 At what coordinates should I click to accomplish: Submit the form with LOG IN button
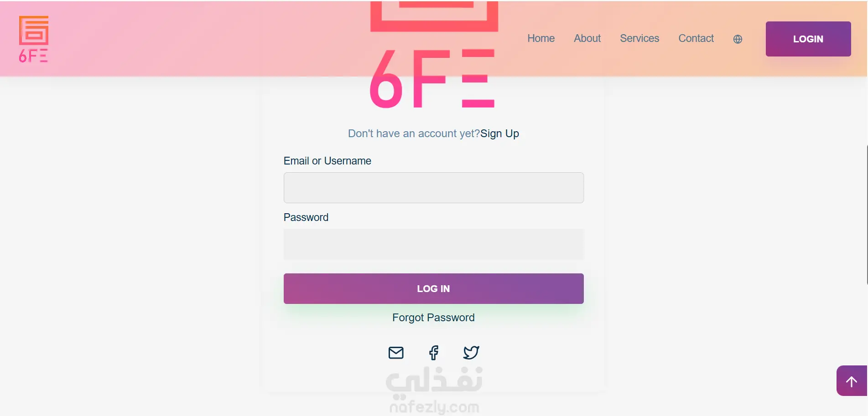click(x=433, y=288)
